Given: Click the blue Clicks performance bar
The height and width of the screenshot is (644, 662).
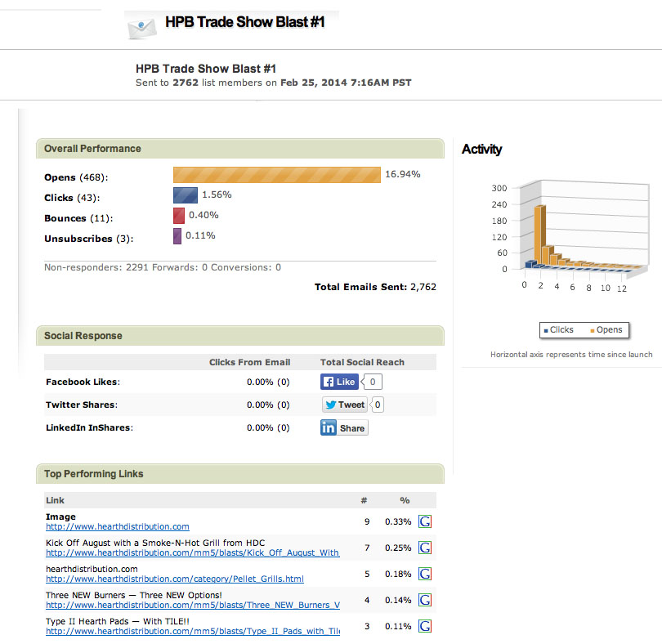Looking at the screenshot, I should point(185,195).
